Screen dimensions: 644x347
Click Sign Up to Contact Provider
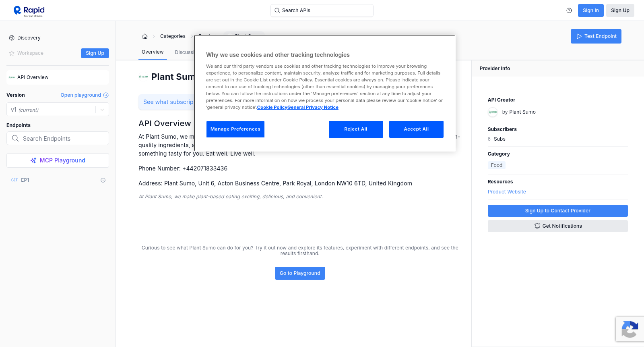pyautogui.click(x=557, y=211)
